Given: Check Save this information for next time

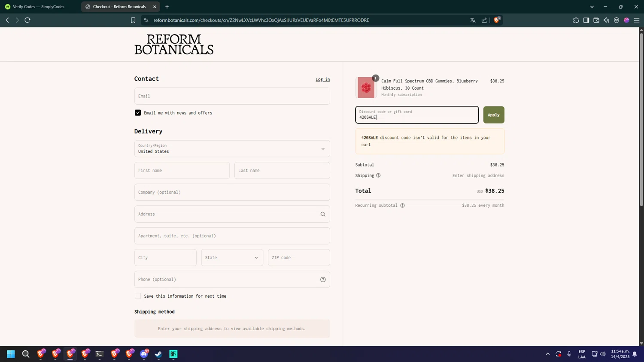Looking at the screenshot, I should tap(138, 296).
